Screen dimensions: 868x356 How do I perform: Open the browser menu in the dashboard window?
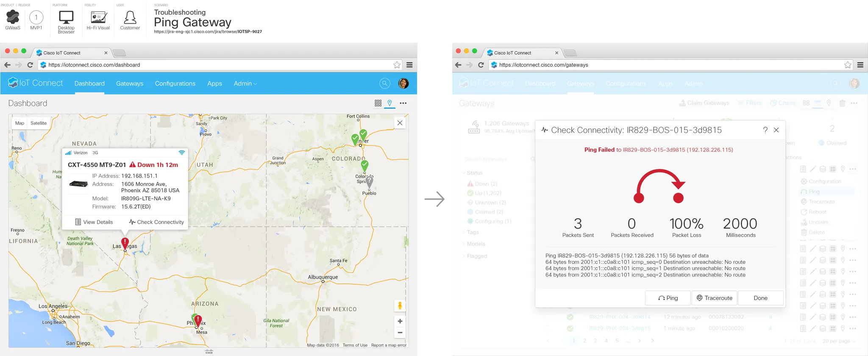click(409, 65)
